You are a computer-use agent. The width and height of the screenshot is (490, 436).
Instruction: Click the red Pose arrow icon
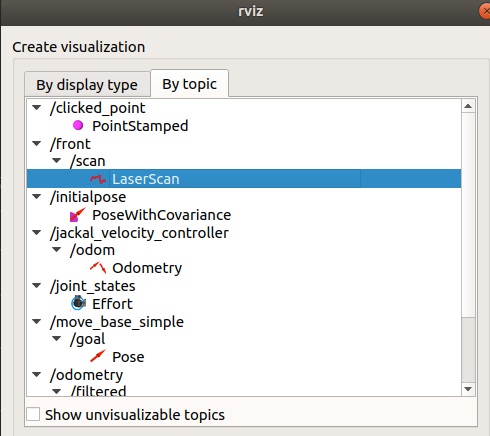tap(98, 356)
